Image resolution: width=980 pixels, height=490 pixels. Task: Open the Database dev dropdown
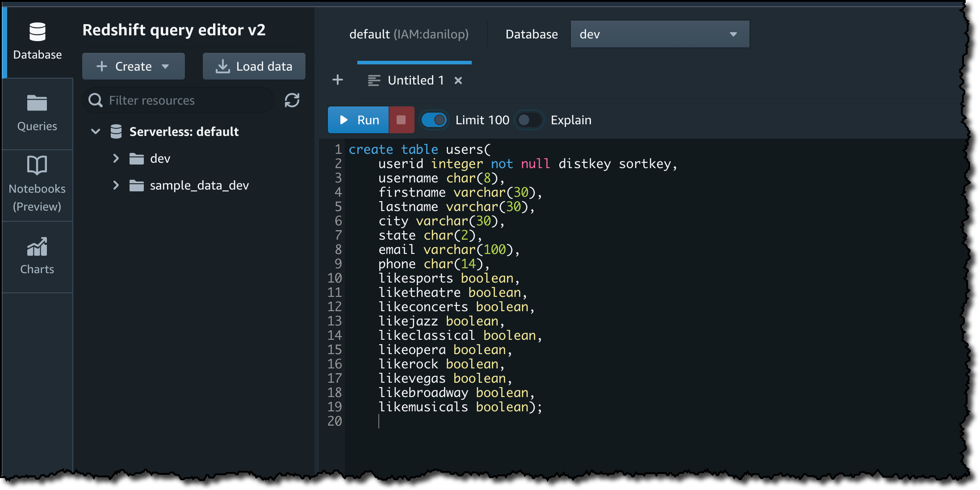pos(659,34)
